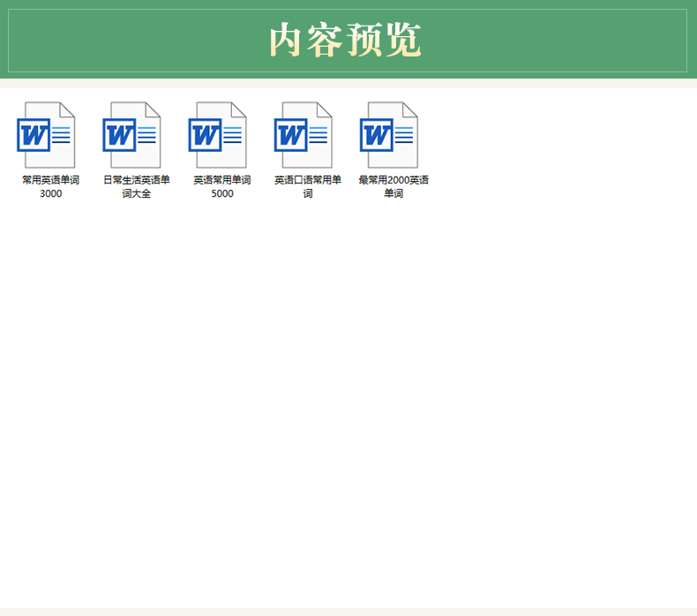Click the file name text 日常生活英语单词大全

click(x=137, y=187)
